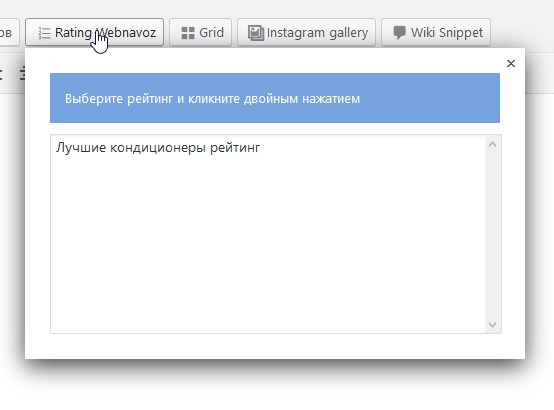
Task: Click the four-squares Grid icon
Action: [x=188, y=33]
